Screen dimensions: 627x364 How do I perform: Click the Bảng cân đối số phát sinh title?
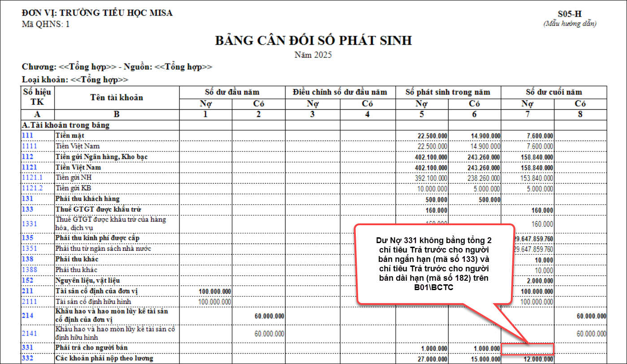(313, 41)
